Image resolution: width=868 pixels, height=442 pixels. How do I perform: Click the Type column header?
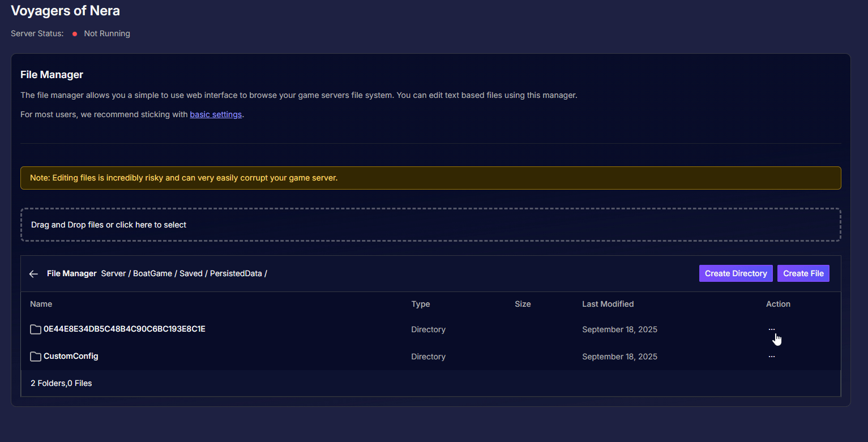(x=420, y=304)
